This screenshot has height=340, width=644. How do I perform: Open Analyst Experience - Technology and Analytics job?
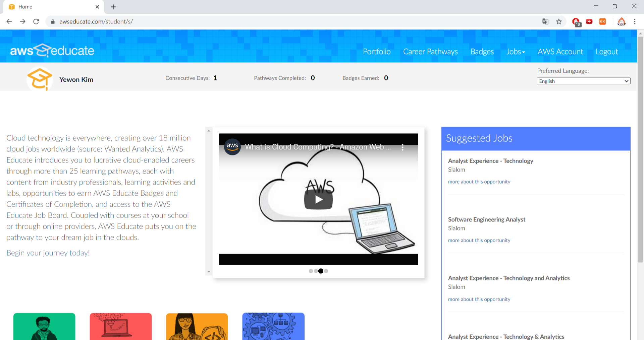509,278
